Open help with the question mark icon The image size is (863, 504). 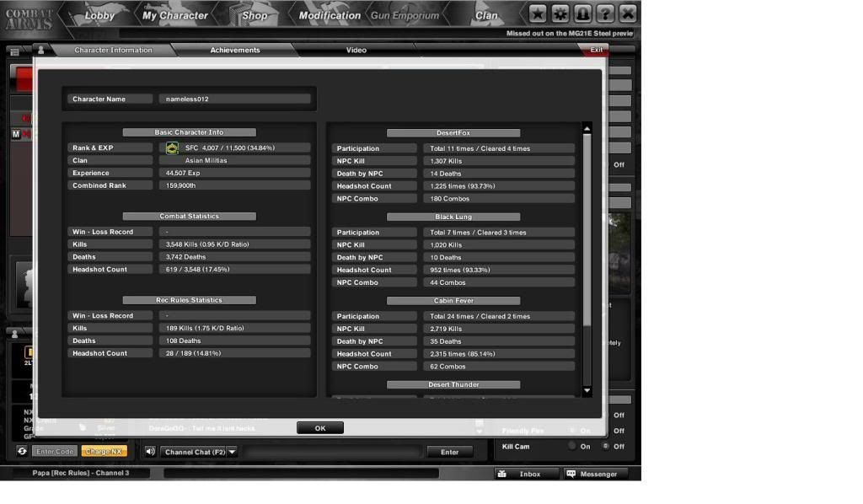605,13
